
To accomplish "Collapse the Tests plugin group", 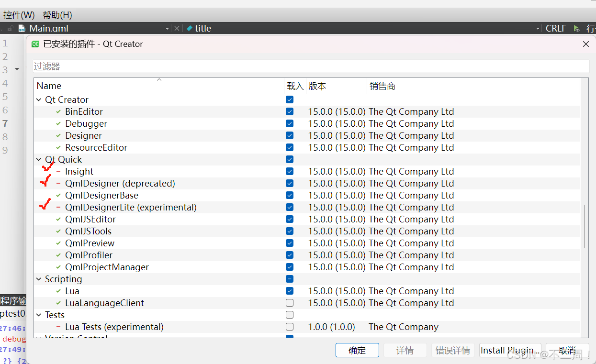I will pos(39,315).
